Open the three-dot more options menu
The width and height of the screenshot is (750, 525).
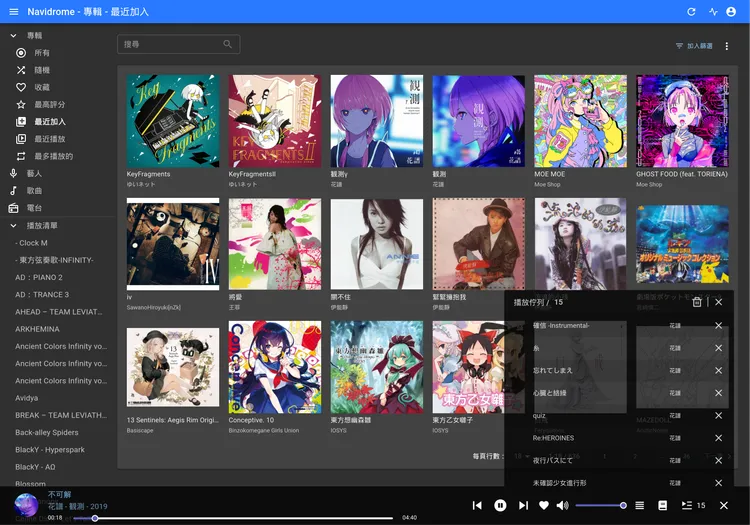tap(727, 46)
